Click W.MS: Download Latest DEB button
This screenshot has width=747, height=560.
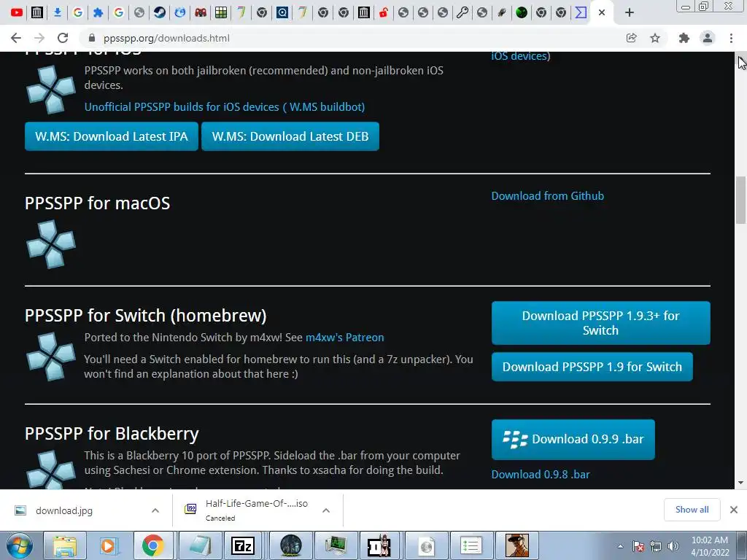point(290,136)
